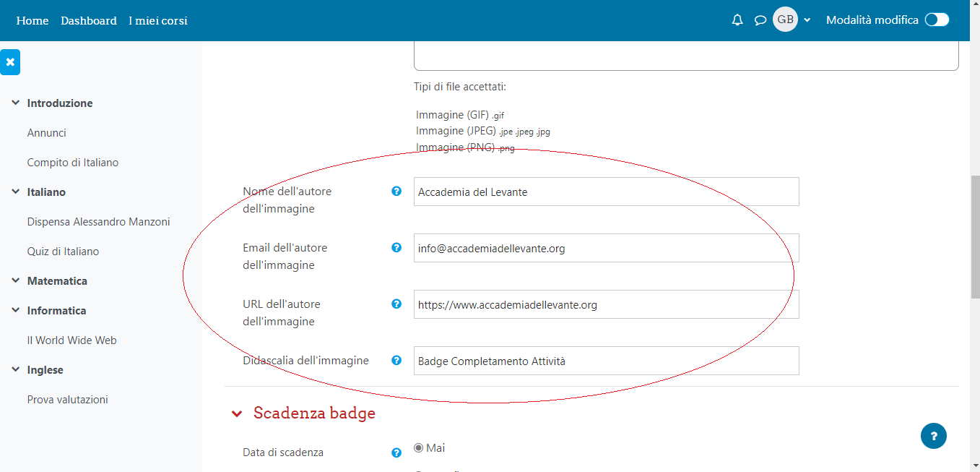980x472 pixels.
Task: Show help for URL dell'autore dell'immagine
Action: point(396,304)
